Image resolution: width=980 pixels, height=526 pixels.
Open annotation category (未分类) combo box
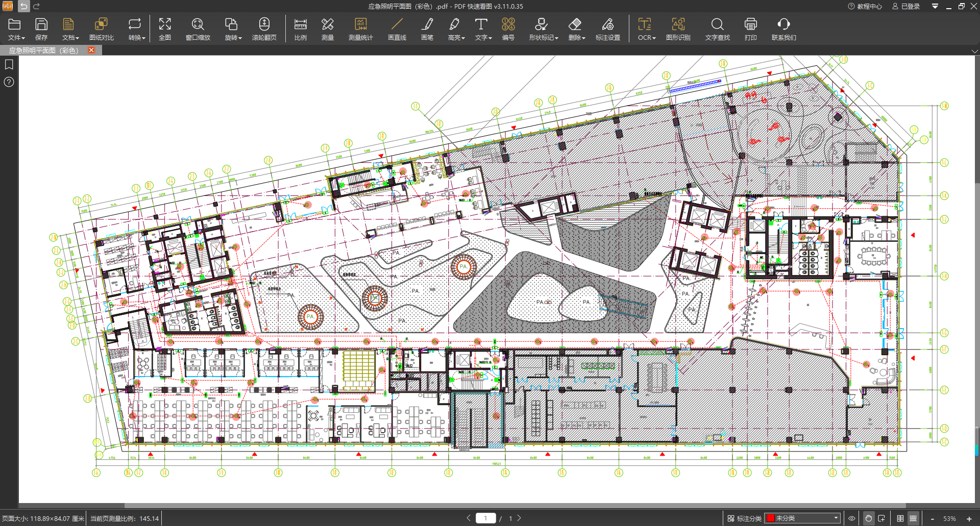click(x=802, y=518)
